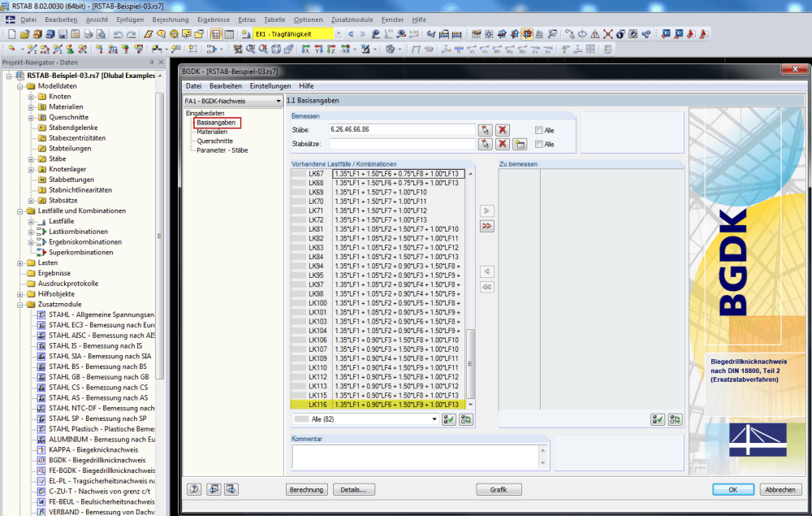Click the next module table icon bottom left
Screen dimensions: 812x516
(x=231, y=489)
